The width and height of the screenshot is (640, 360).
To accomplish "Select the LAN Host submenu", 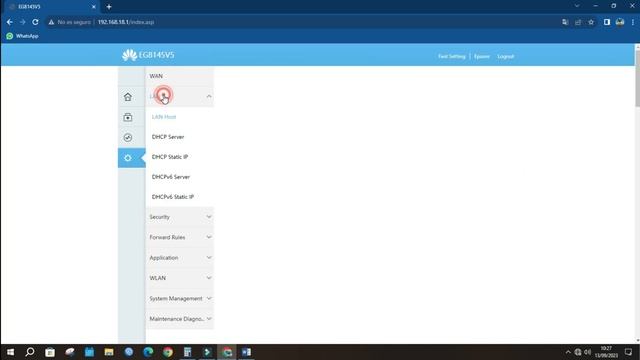I will tap(164, 117).
